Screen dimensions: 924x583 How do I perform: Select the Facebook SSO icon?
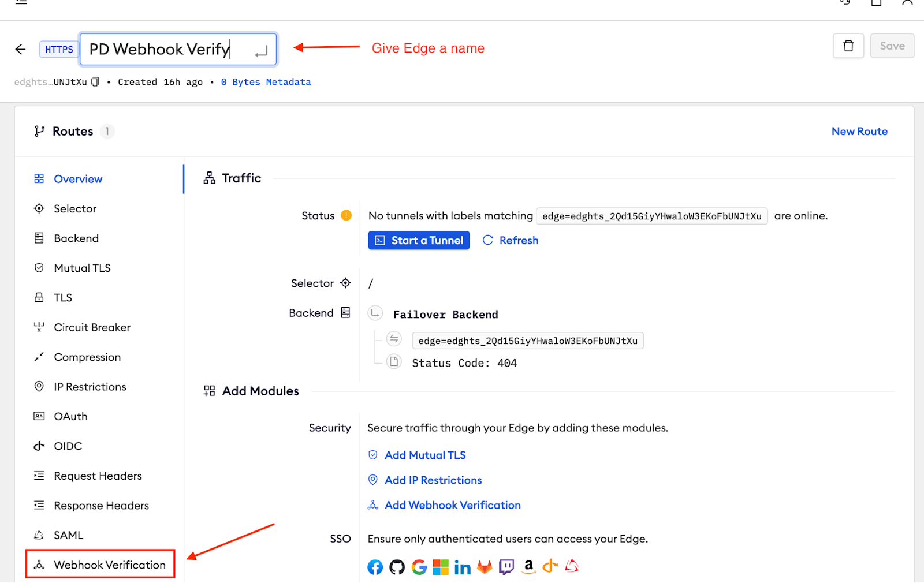point(375,567)
